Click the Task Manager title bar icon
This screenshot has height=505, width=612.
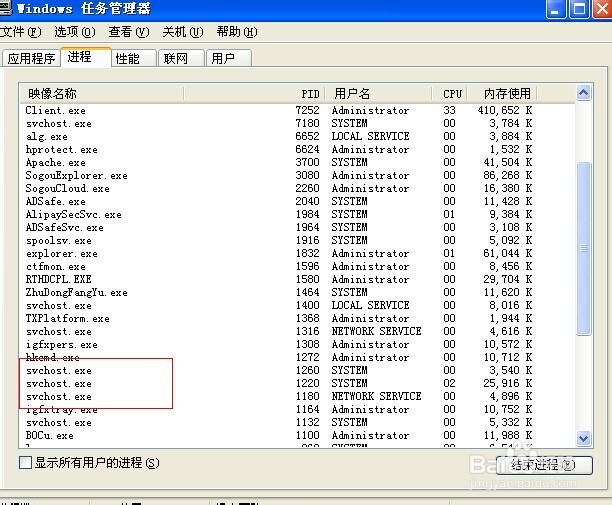pos(5,8)
